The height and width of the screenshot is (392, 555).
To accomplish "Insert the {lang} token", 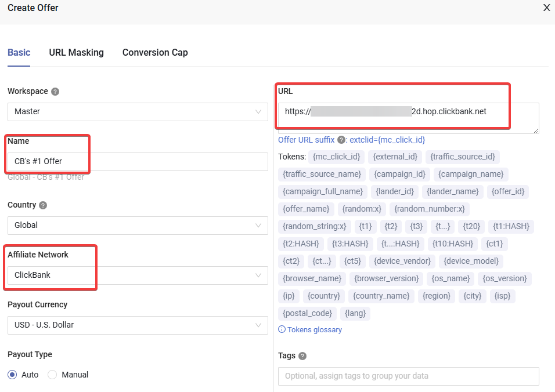I will coord(355,313).
